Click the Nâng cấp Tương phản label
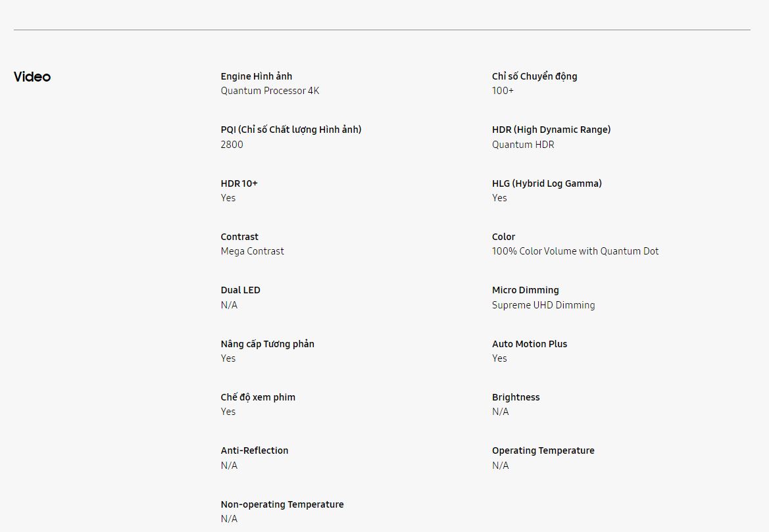This screenshot has height=532, width=769. (268, 344)
